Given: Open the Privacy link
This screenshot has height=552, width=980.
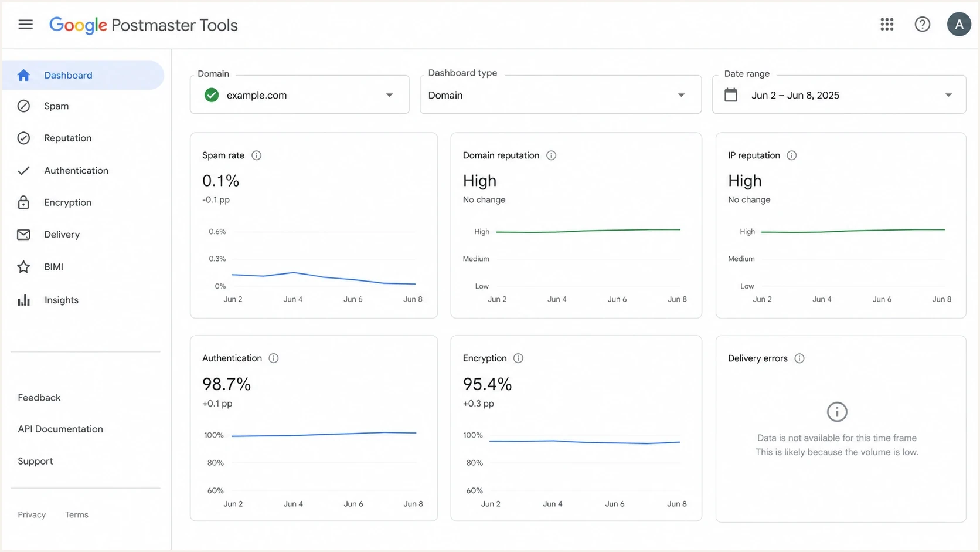Looking at the screenshot, I should (32, 514).
